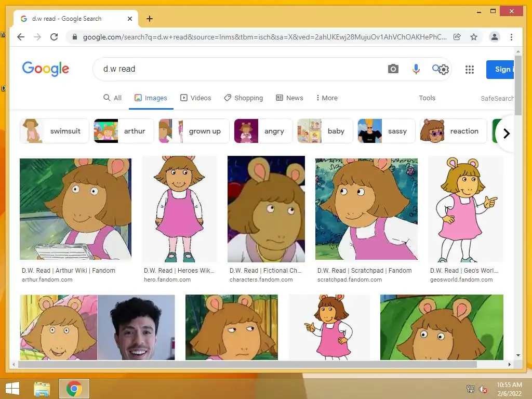Image resolution: width=532 pixels, height=399 pixels.
Task: Open the Fictional Characters D.W. image
Action: (266, 209)
